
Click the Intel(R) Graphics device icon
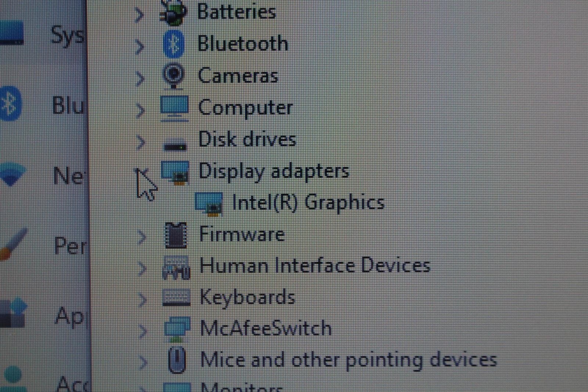click(209, 204)
